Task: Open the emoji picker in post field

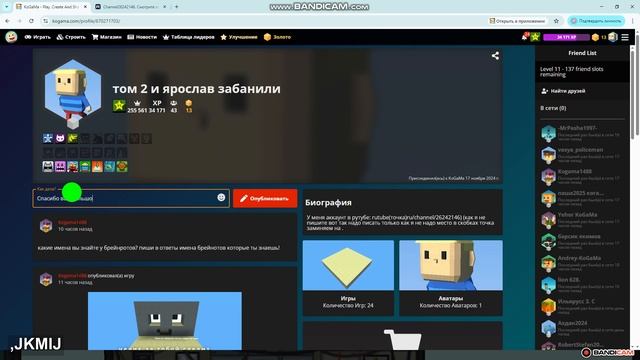Action: pyautogui.click(x=221, y=198)
